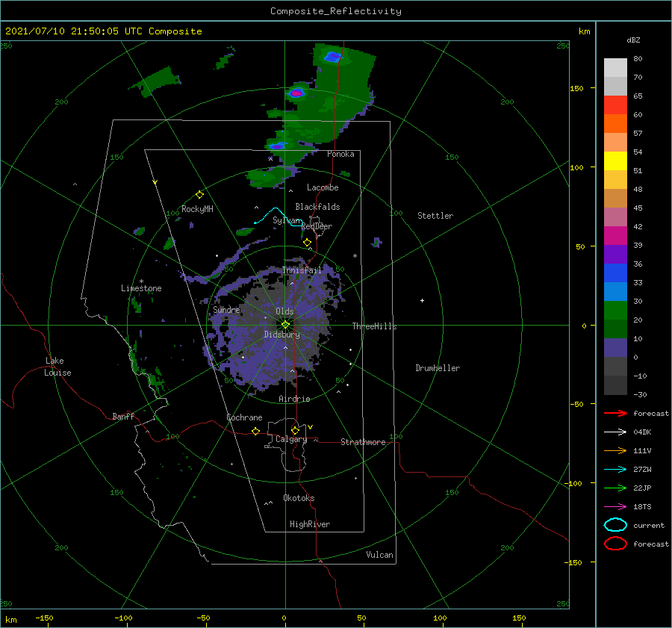Click the Strathmore city label
Image resolution: width=672 pixels, height=628 pixels.
coord(363,442)
